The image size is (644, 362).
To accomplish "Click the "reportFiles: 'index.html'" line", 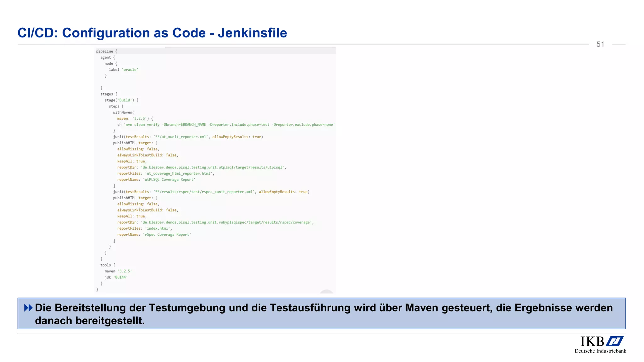I will click(145, 228).
